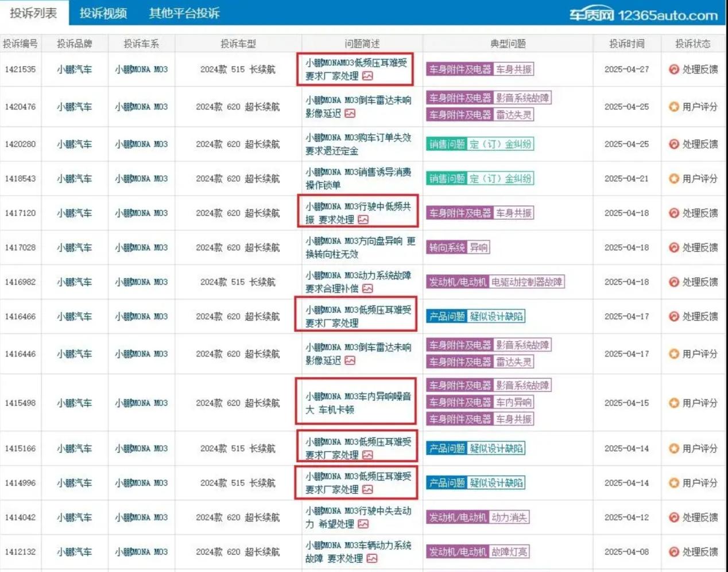
Task: Click the date 2025-04-27
Action: click(x=626, y=69)
